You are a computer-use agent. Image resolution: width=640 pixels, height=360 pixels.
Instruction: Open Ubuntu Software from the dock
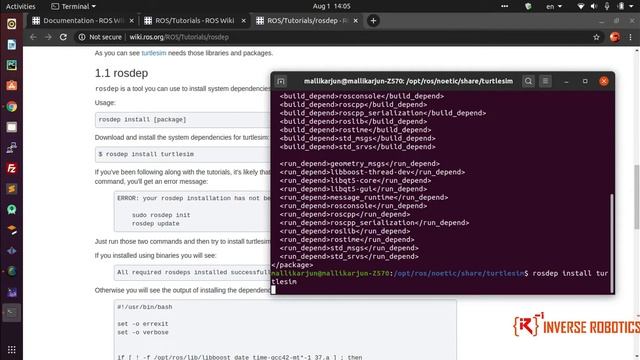pos(11,86)
